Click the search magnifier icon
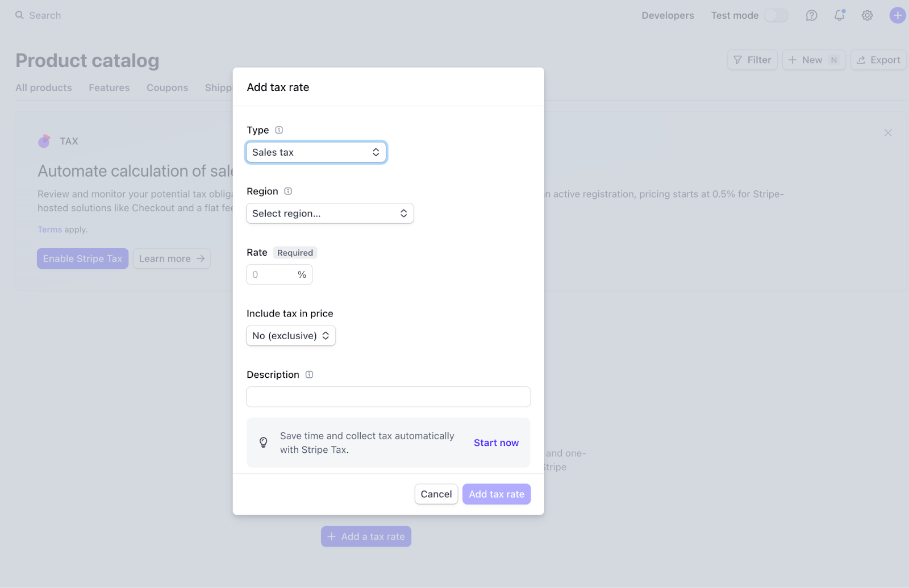The image size is (909, 588). click(19, 15)
